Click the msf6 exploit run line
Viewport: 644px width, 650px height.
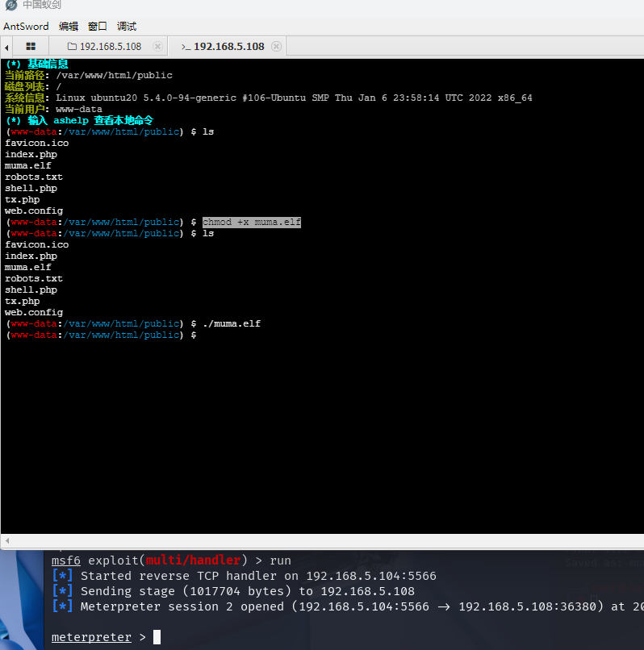pos(171,560)
